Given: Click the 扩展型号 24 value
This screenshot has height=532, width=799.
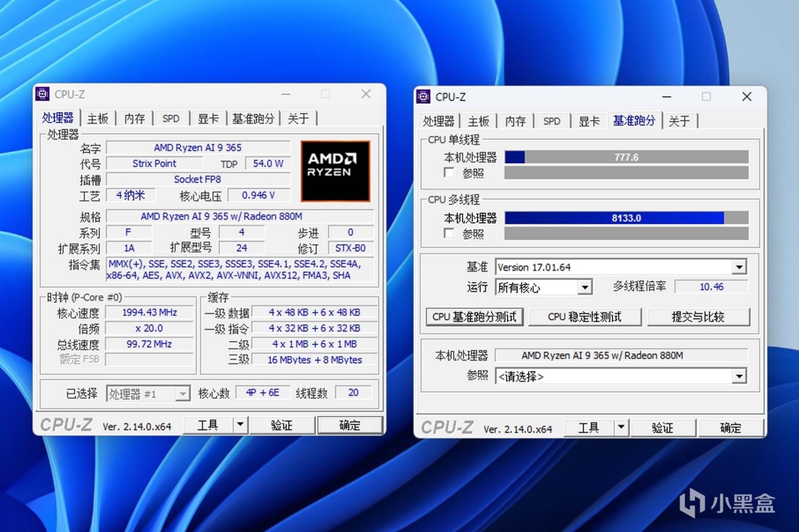Looking at the screenshot, I should click(242, 248).
